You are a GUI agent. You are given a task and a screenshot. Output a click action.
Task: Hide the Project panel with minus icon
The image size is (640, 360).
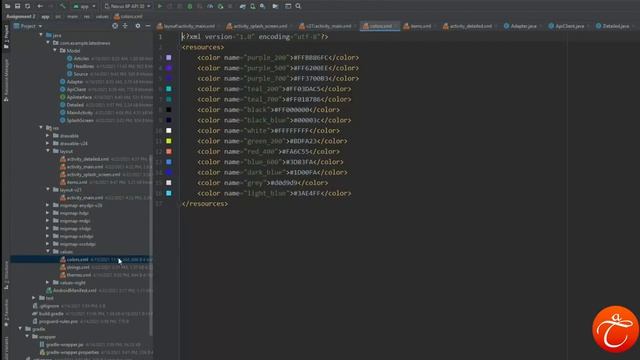point(148,26)
